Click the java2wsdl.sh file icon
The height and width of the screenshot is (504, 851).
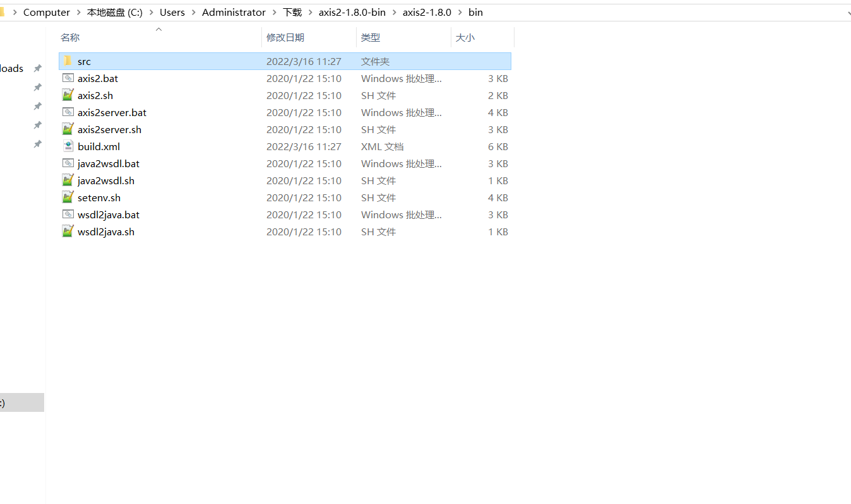pos(68,180)
